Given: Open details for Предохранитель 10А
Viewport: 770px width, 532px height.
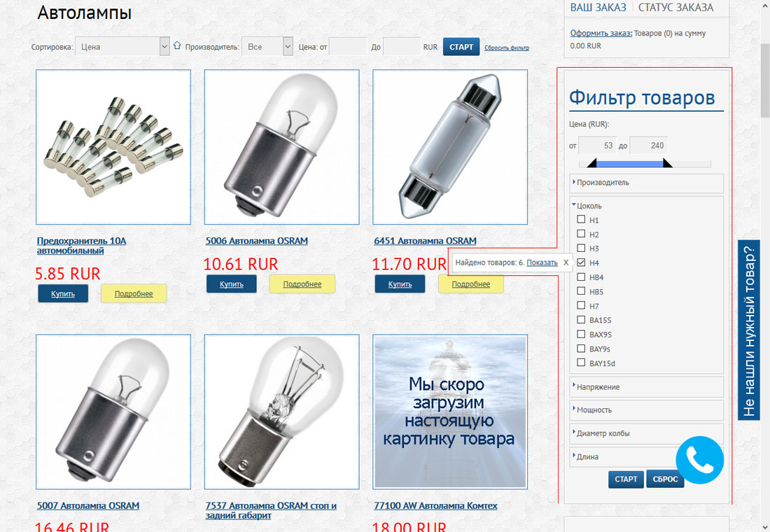Looking at the screenshot, I should [x=134, y=293].
